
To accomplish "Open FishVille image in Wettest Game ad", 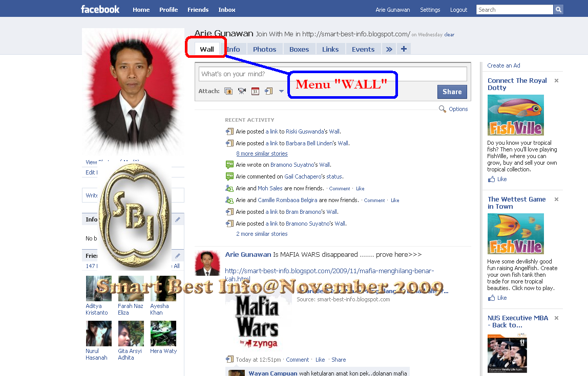I will pos(516,234).
